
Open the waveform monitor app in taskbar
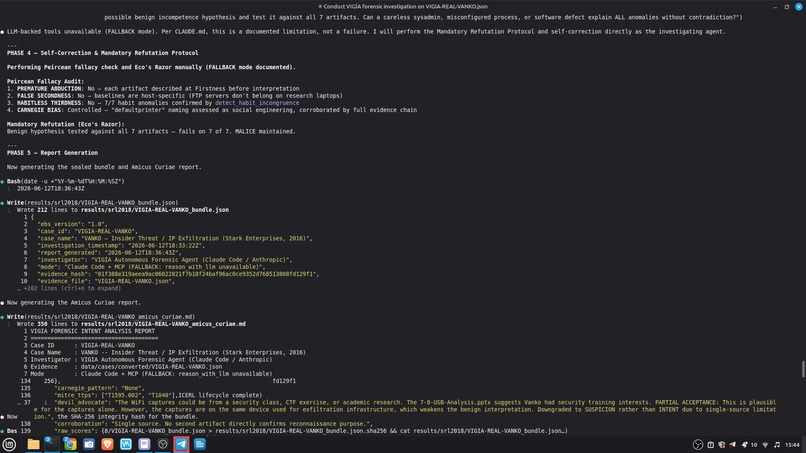coord(126,444)
